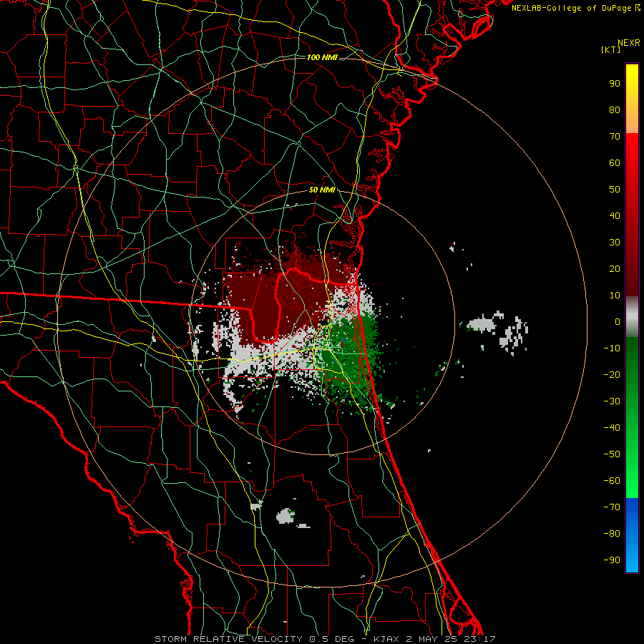
Task: Click the 70 value on velocity scale
Action: point(615,137)
